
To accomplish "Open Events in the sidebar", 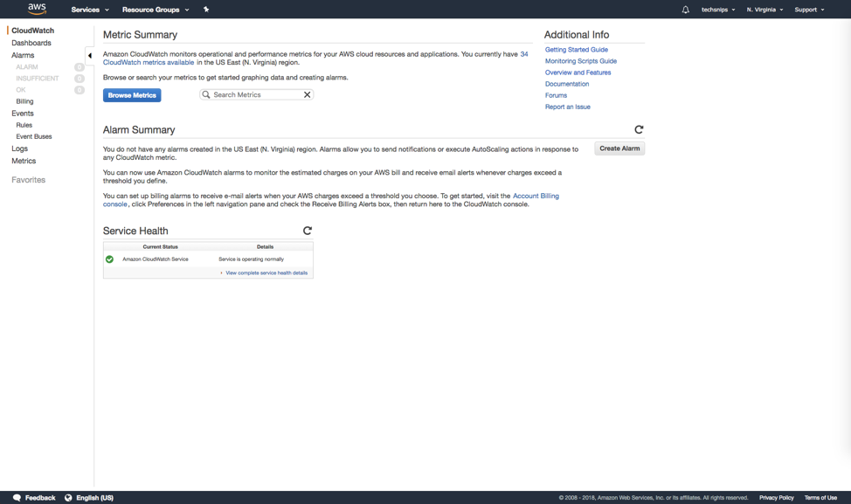I will click(23, 114).
